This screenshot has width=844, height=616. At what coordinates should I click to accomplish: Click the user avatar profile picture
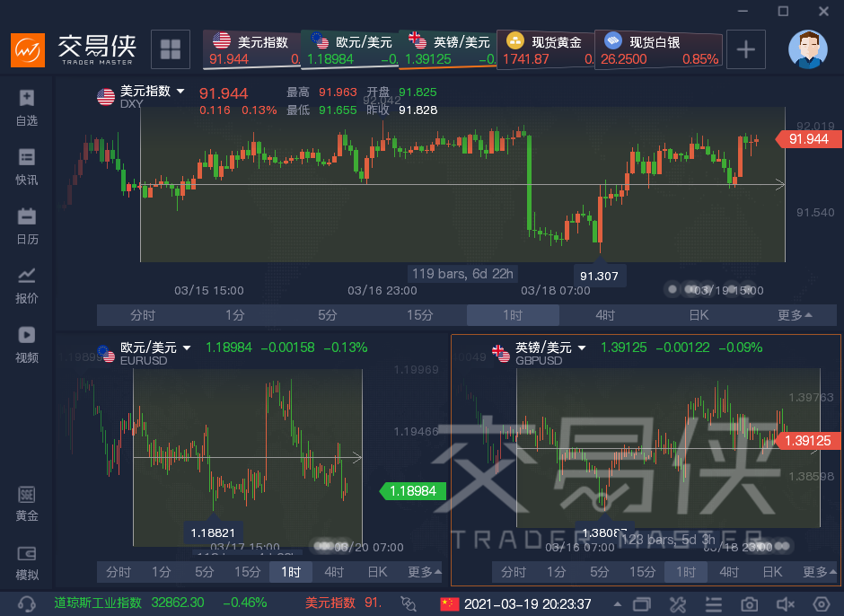[x=807, y=49]
